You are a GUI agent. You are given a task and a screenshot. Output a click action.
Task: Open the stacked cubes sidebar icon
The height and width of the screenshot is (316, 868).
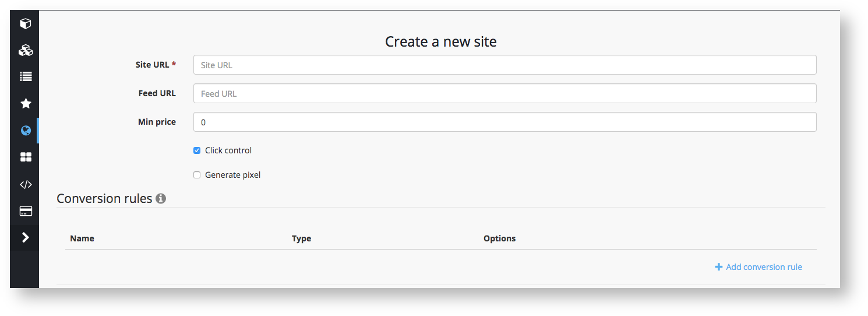point(25,50)
